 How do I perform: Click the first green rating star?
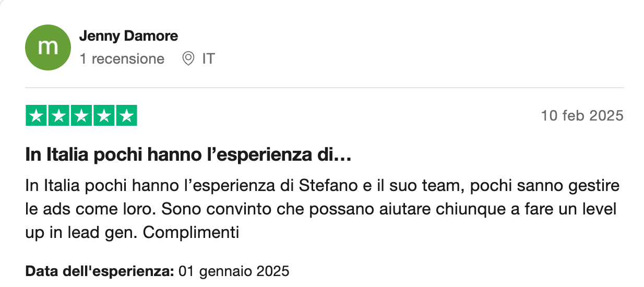pos(37,116)
